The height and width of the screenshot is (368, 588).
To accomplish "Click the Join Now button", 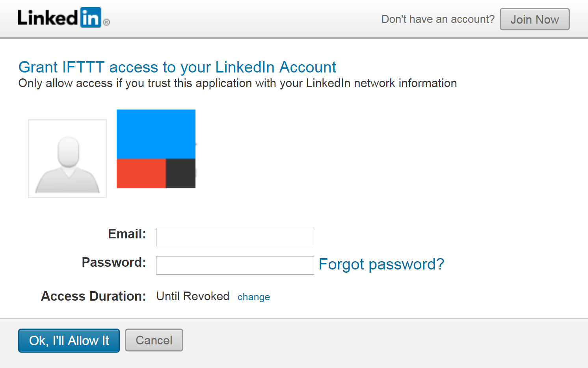I will 534,19.
